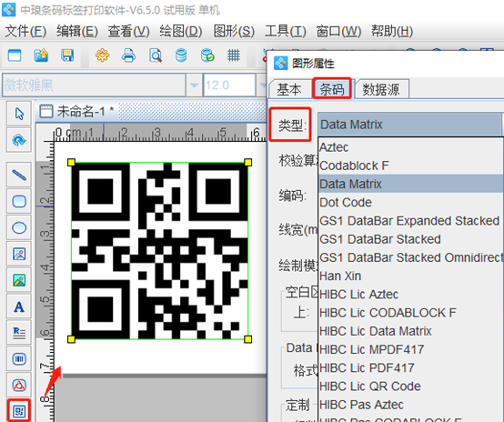
Task: Switch to the 条码 tab
Action: pyautogui.click(x=332, y=88)
